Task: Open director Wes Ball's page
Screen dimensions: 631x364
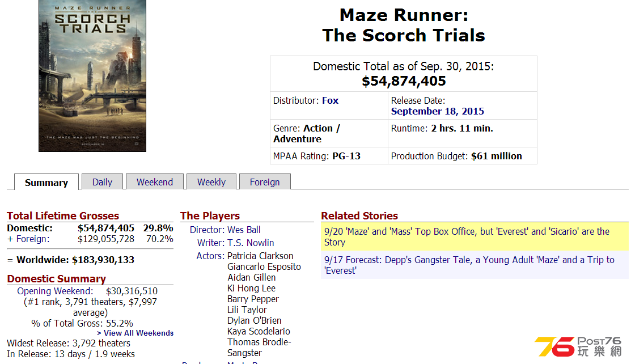Action: point(244,230)
